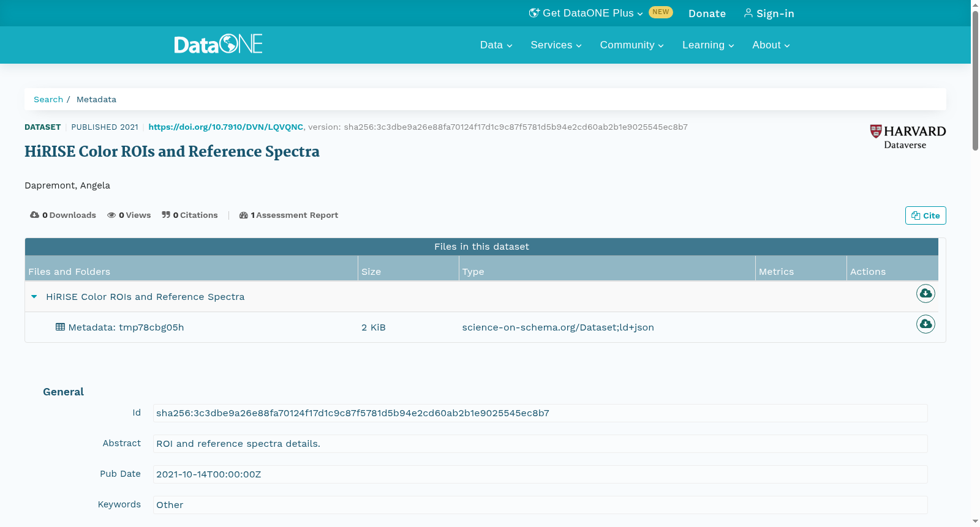This screenshot has width=980, height=527.
Task: Click the 2 KiB size cell
Action: pos(374,327)
